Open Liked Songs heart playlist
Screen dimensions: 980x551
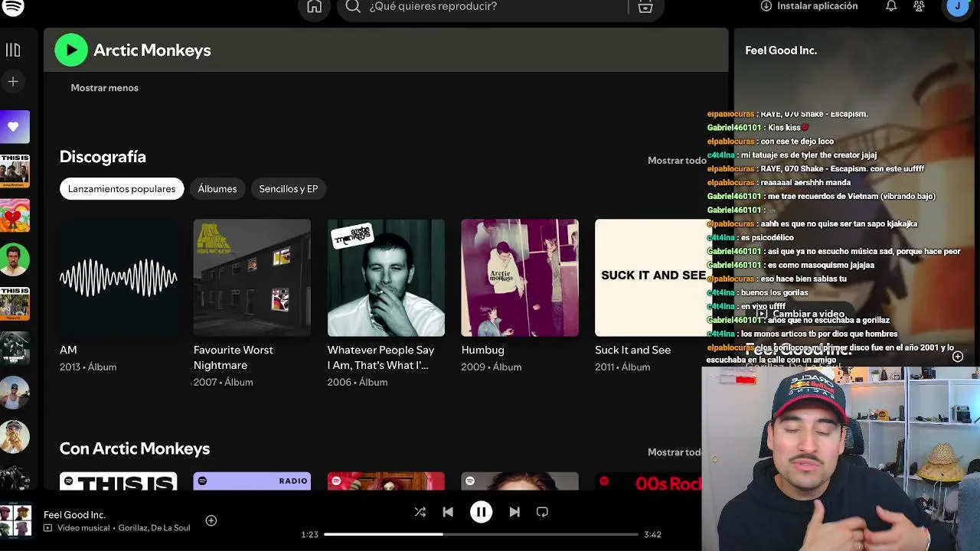coord(15,127)
